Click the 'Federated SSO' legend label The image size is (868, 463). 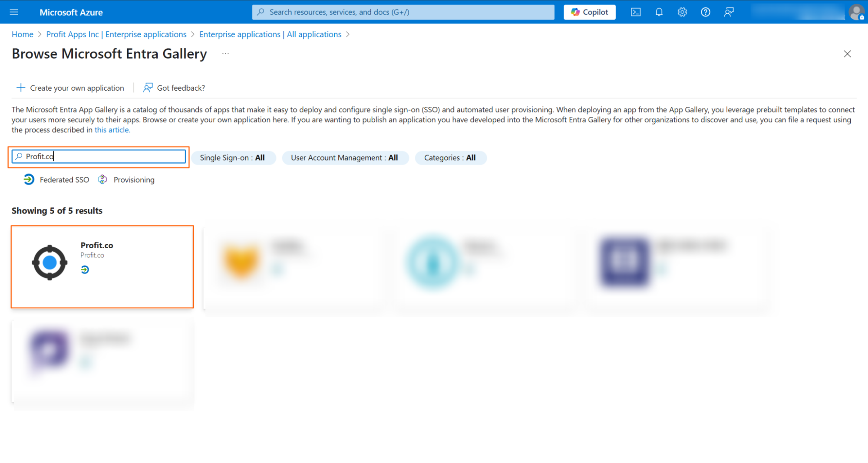click(x=64, y=180)
